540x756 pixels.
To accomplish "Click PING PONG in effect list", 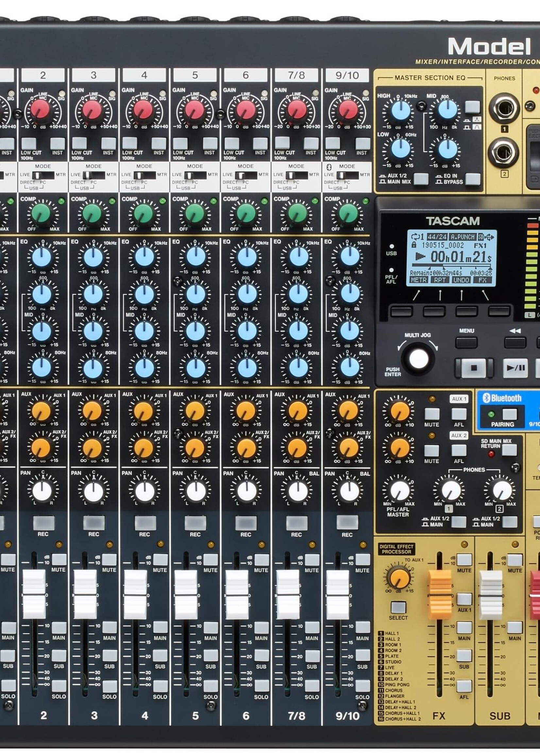I will (x=397, y=684).
